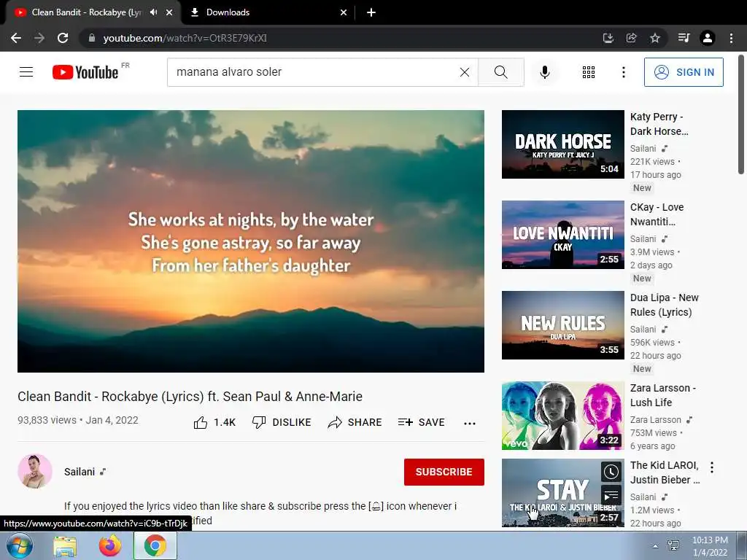Like the video with thumbs up icon
747x560 pixels.
coord(201,422)
